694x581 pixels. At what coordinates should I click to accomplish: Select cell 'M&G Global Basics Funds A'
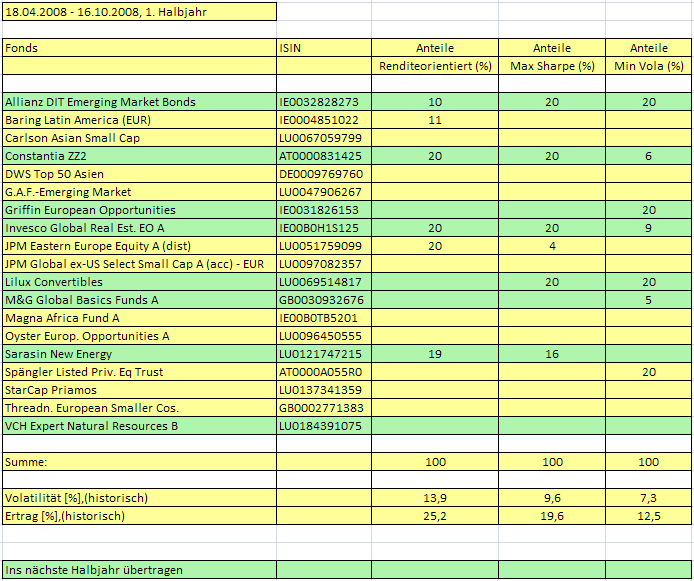(139, 300)
